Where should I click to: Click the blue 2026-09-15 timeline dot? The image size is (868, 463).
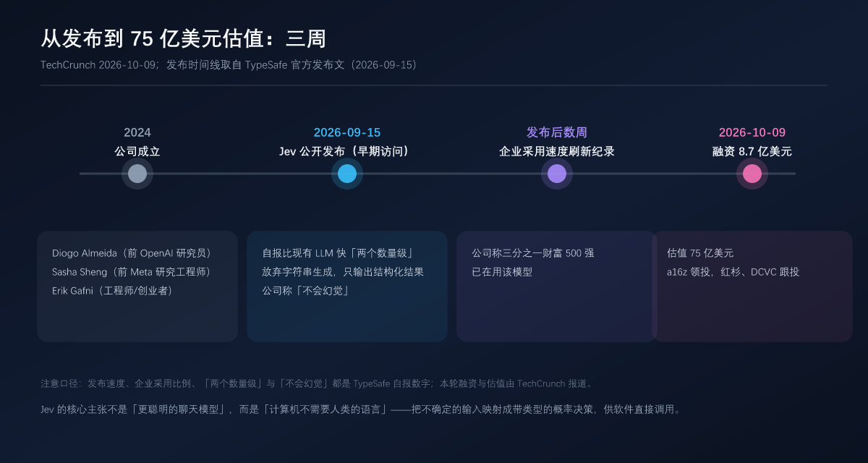[x=347, y=174]
